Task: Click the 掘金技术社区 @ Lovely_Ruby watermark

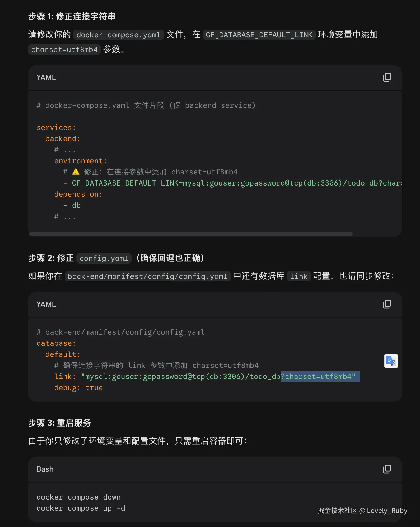Action: [362, 511]
